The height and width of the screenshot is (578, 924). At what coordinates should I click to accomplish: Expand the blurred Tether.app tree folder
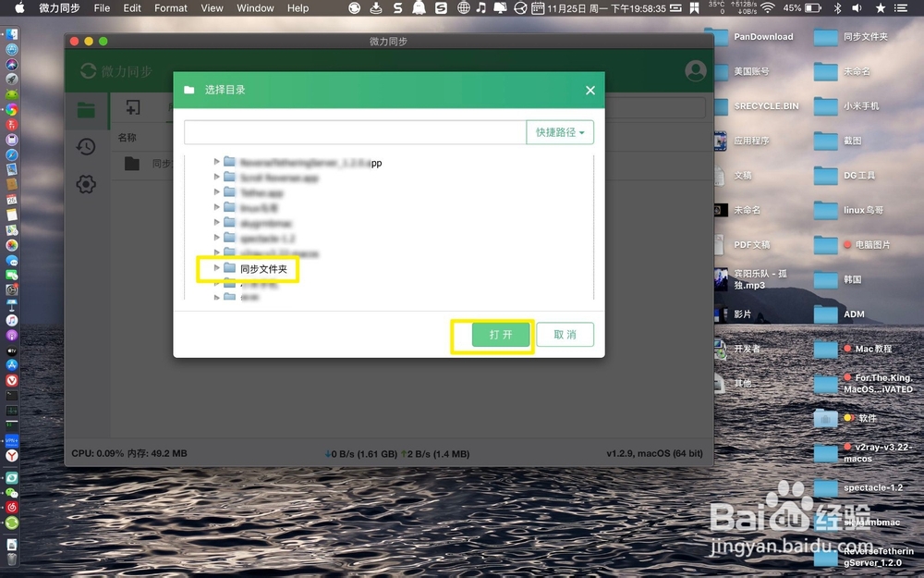[216, 191]
